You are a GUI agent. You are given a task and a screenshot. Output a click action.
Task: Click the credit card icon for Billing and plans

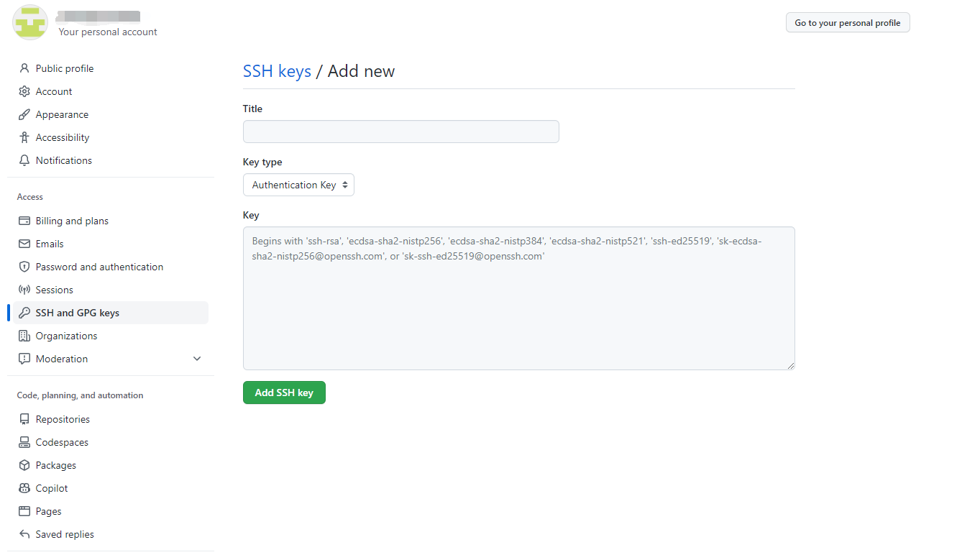pyautogui.click(x=24, y=221)
